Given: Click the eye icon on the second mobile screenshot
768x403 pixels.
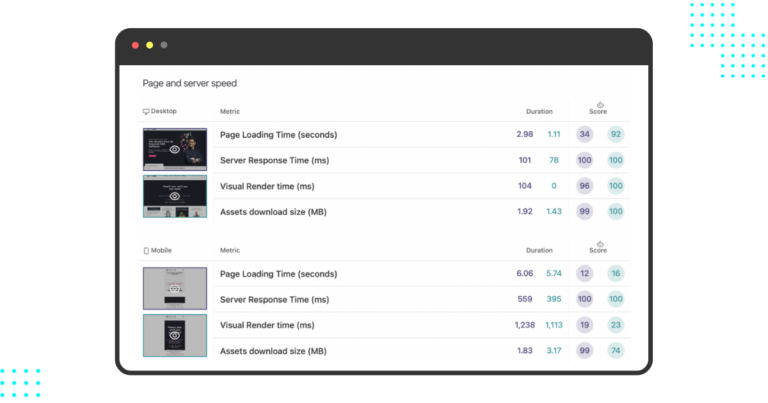Looking at the screenshot, I should [175, 336].
